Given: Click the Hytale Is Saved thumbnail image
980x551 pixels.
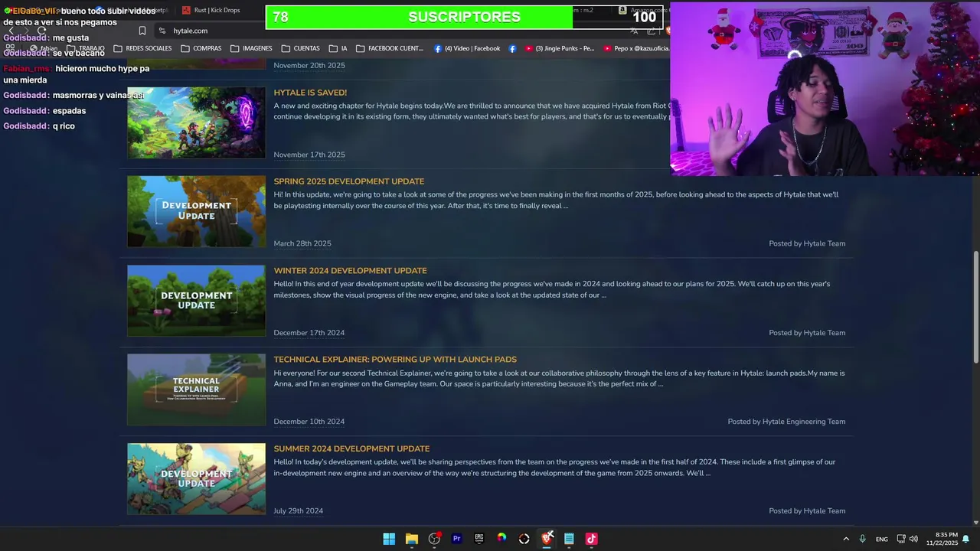Looking at the screenshot, I should (196, 122).
